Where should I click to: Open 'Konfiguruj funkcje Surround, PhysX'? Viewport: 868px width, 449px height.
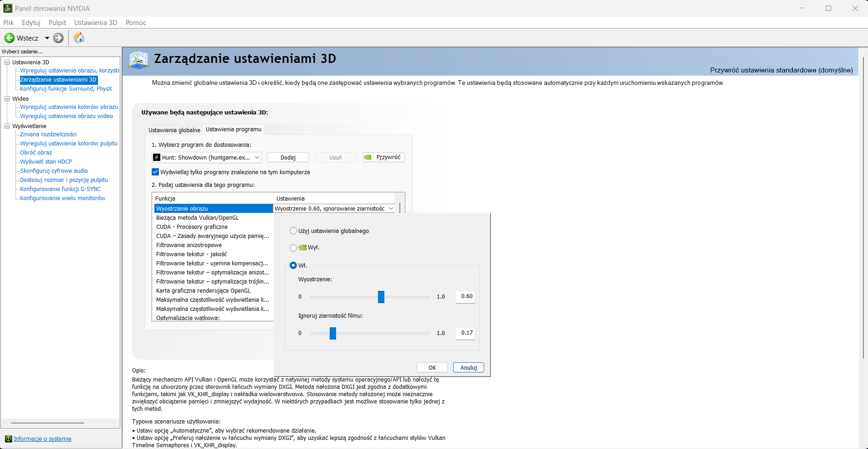[x=66, y=89]
